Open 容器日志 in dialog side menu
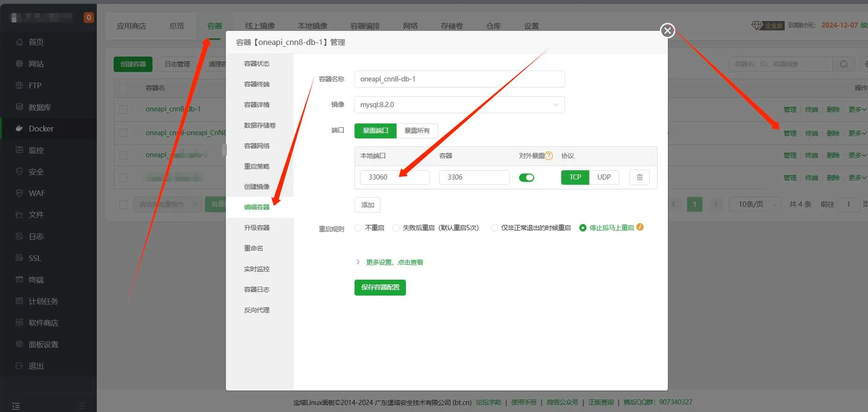Viewport: 868px width, 412px height. click(x=257, y=289)
